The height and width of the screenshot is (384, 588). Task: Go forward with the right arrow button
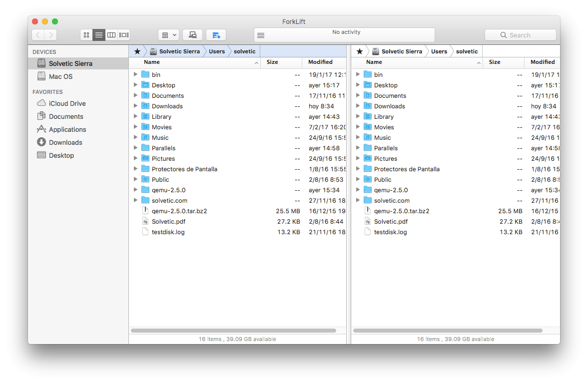coord(50,35)
